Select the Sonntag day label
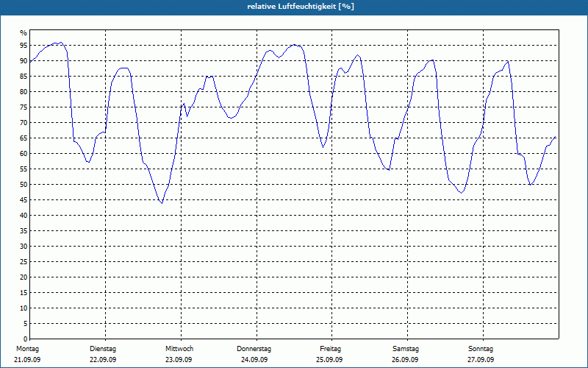Image resolution: width=588 pixels, height=368 pixels. (481, 349)
